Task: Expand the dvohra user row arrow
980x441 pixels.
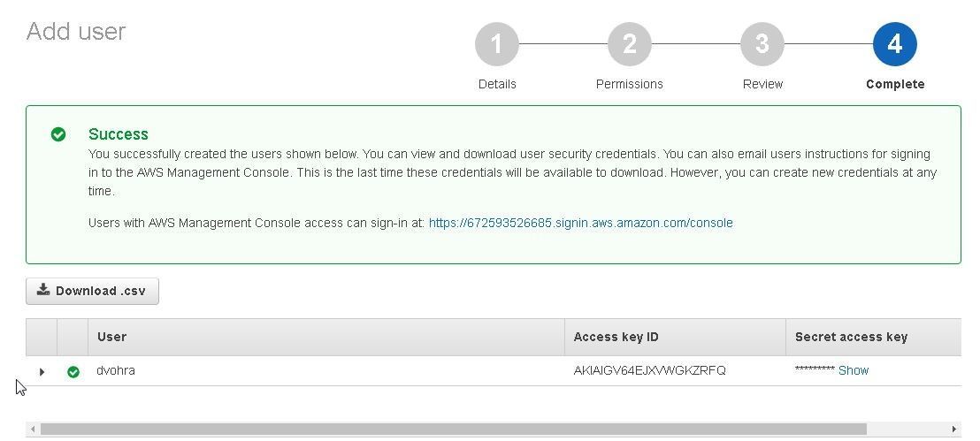Action: click(42, 372)
